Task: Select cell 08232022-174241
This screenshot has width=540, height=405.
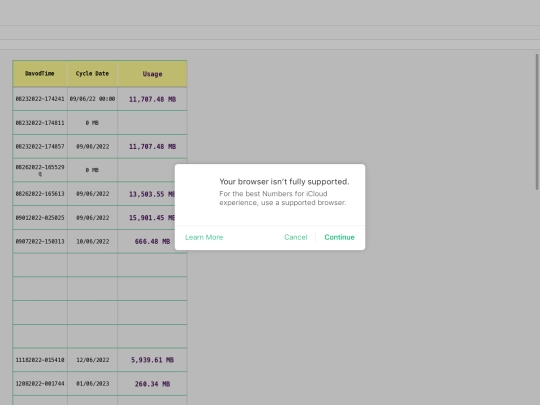Action: click(x=40, y=99)
